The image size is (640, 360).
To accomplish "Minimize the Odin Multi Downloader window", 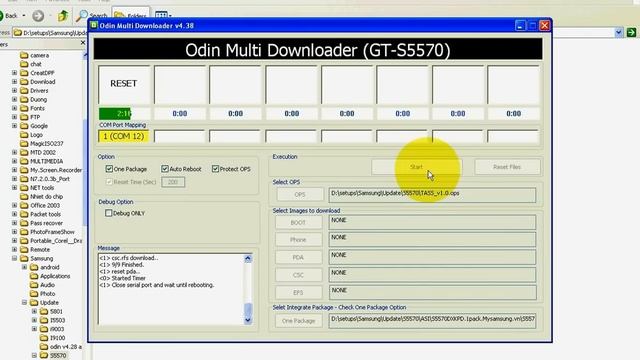I will pyautogui.click(x=520, y=26).
